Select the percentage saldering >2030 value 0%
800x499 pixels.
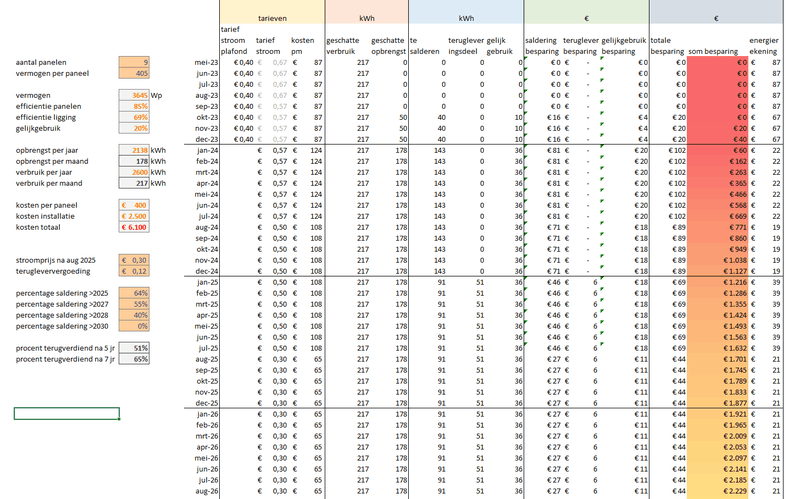(x=134, y=326)
